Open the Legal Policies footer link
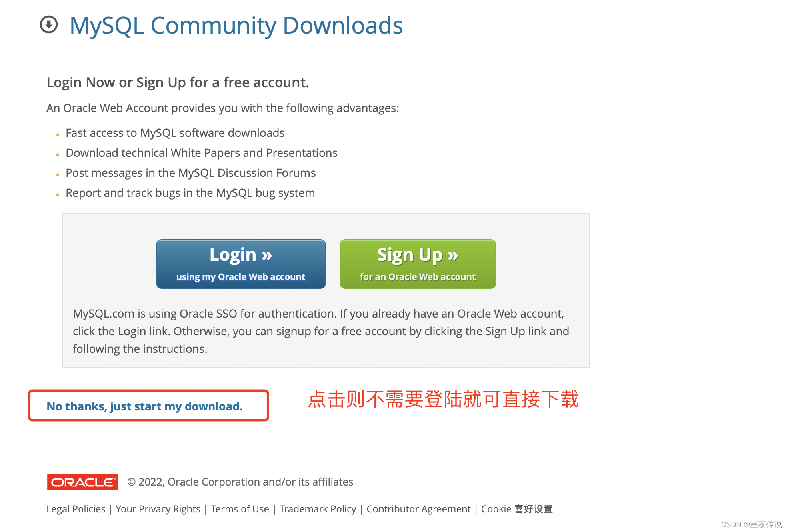The height and width of the screenshot is (532, 788). [76, 509]
